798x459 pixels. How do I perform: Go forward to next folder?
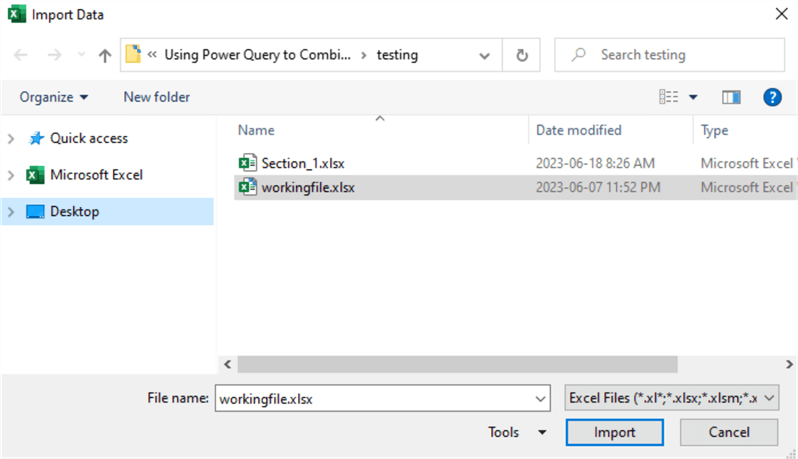(x=54, y=55)
